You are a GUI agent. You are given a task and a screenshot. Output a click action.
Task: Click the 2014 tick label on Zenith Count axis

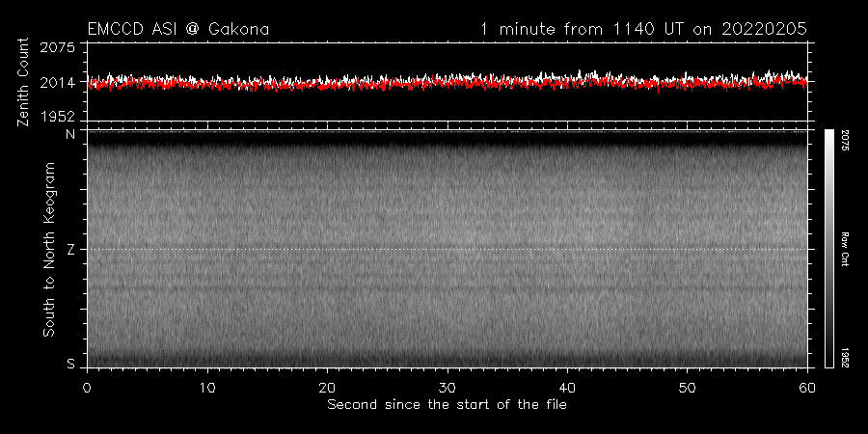tap(57, 83)
